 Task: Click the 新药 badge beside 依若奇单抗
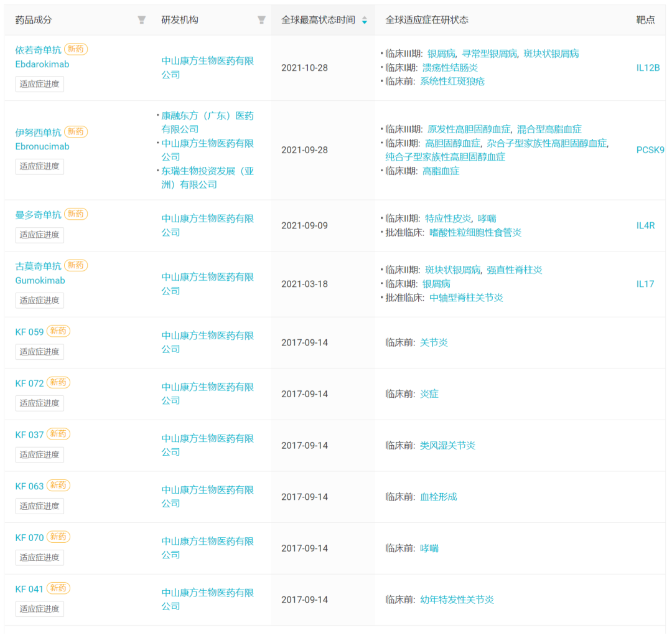coord(76,49)
